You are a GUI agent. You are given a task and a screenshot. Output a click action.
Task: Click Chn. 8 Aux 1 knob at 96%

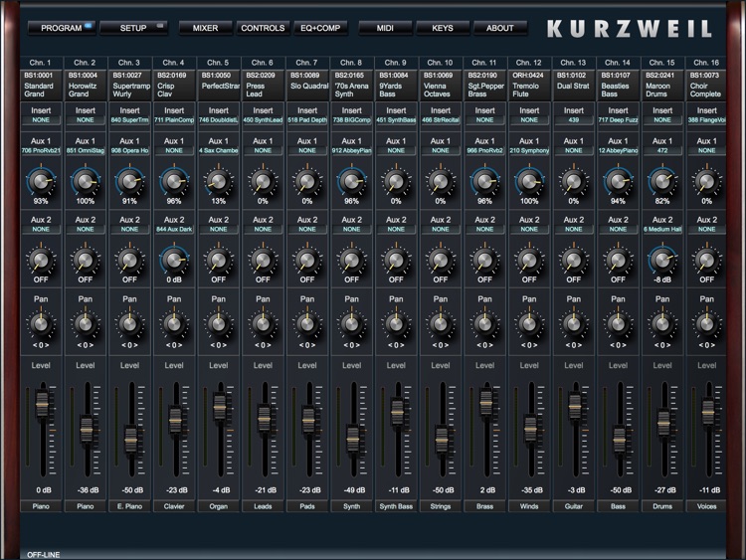pyautogui.click(x=351, y=181)
